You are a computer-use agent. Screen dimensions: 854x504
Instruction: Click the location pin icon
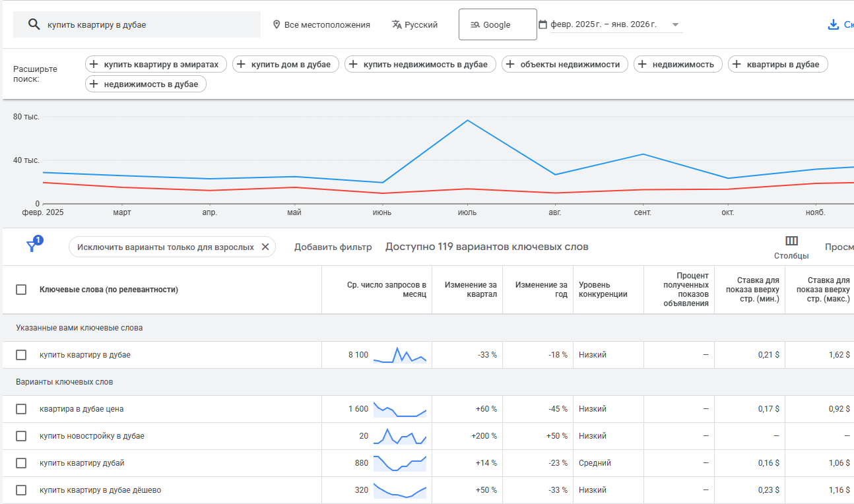click(277, 24)
